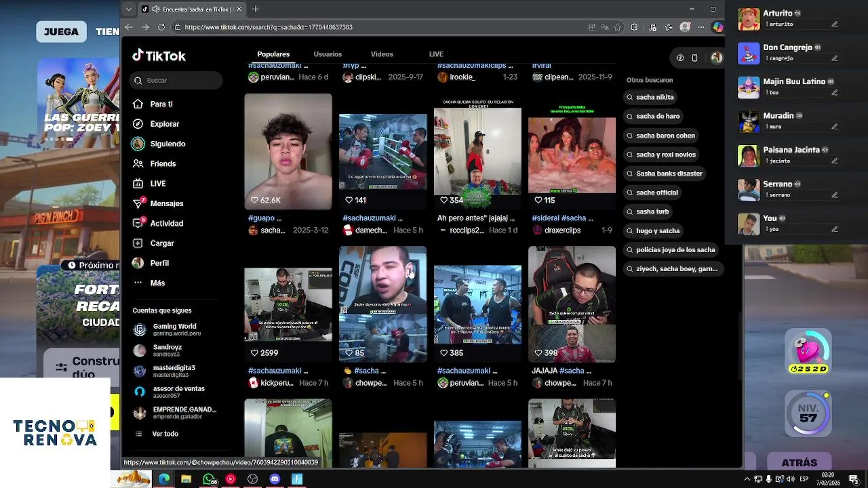Click browser Forward arrow
868x488 pixels.
point(145,27)
